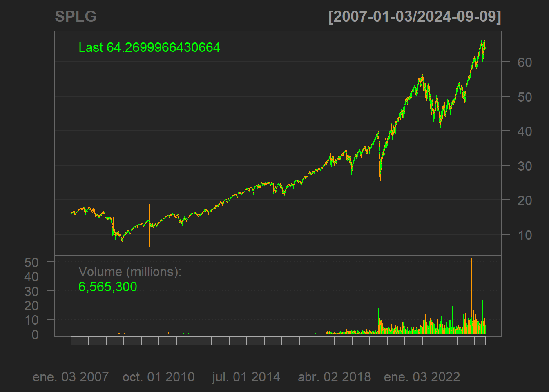The width and height of the screenshot is (549, 392).
Task: Click the ene. 03 2007 date label
Action: coord(71,377)
